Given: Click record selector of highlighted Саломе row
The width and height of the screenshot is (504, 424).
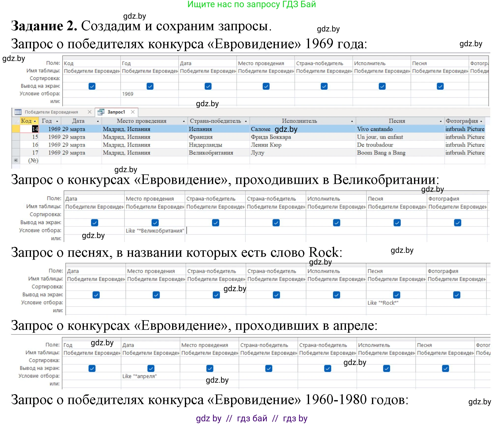Looking at the screenshot, I should tap(15, 129).
